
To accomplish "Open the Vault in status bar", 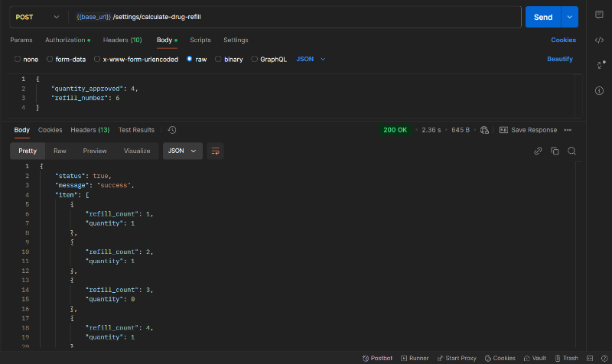I will pos(535,358).
